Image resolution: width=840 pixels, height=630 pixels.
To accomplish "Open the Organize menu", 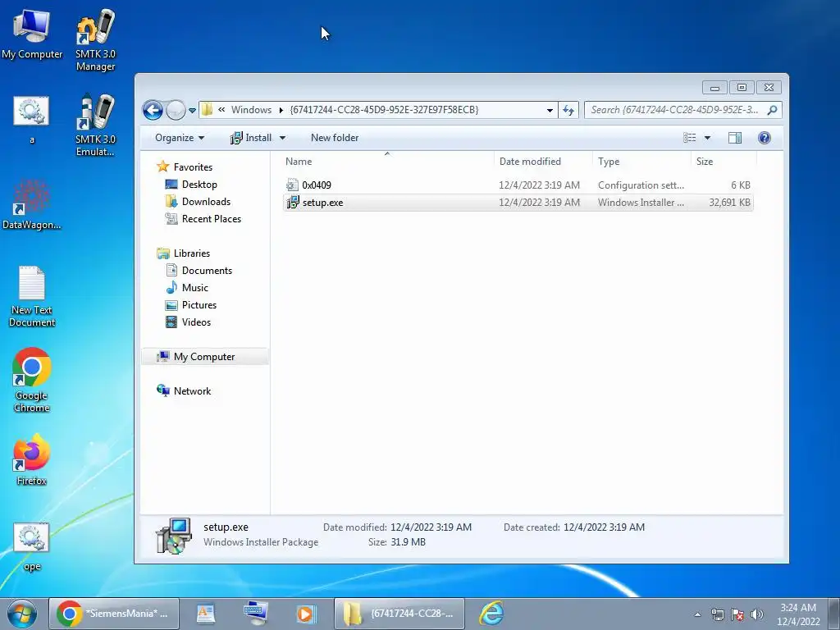I will point(180,138).
